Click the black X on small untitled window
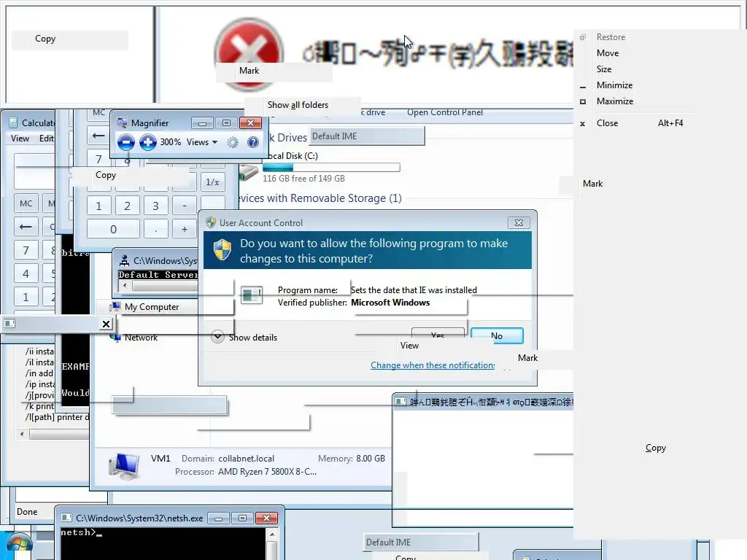 tap(106, 324)
